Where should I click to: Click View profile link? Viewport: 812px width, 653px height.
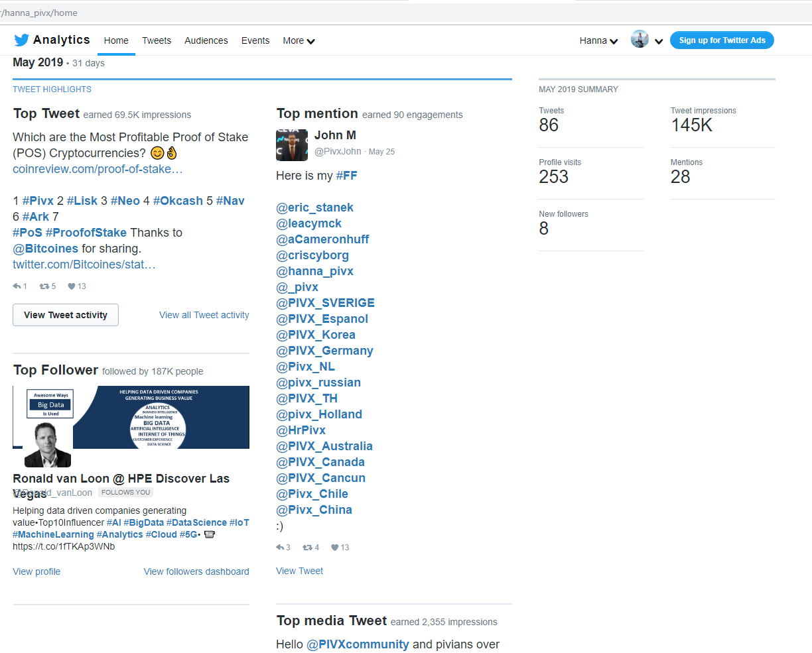click(x=36, y=571)
